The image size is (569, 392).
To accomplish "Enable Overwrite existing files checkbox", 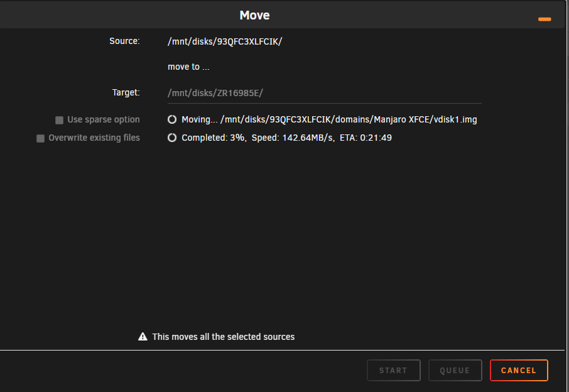I will [x=40, y=138].
